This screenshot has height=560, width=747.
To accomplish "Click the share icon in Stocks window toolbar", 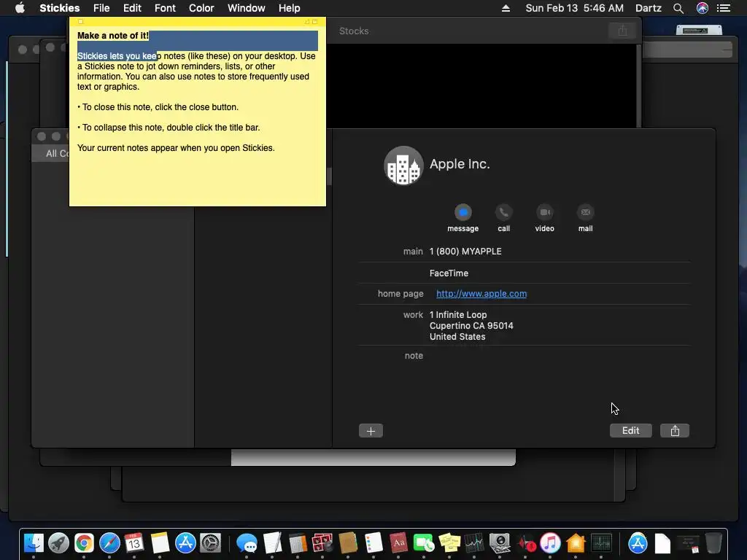I will point(622,31).
